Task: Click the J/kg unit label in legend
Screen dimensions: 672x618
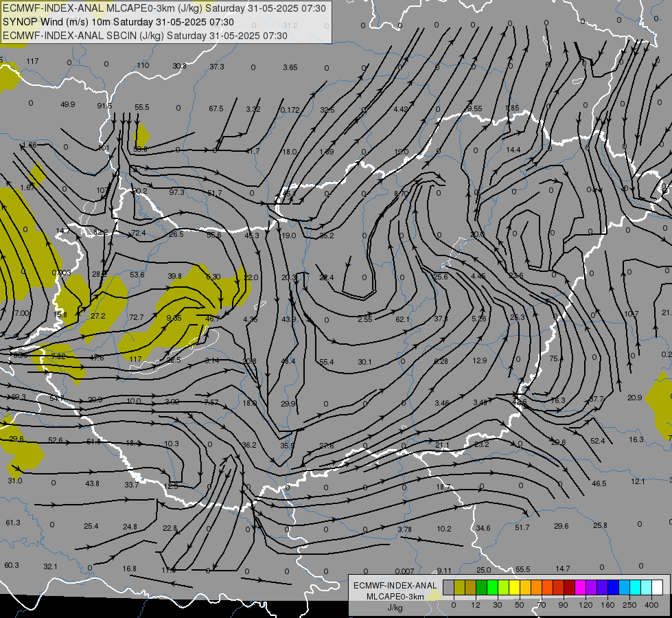Action: 395,608
